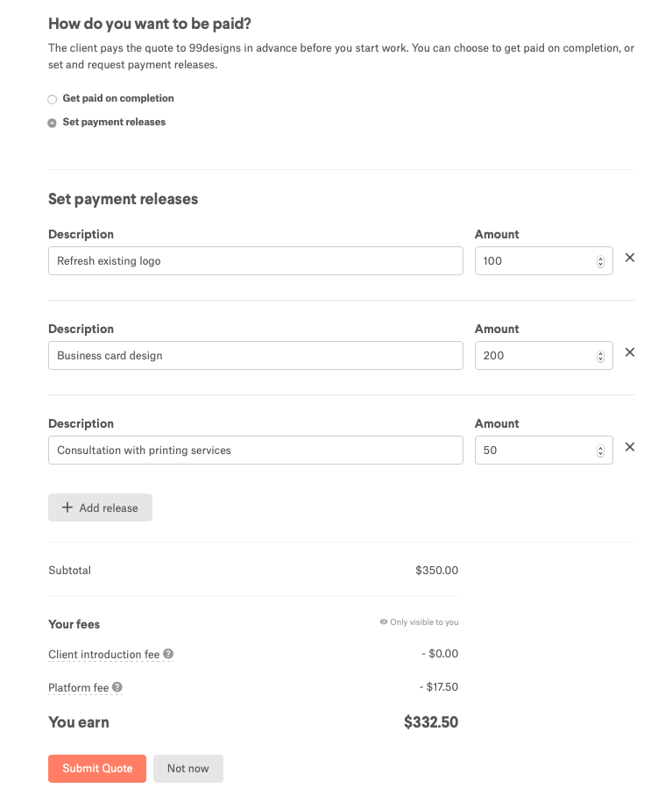Focus the Refresh existing logo description field
The width and height of the screenshot is (672, 795).
tap(255, 261)
